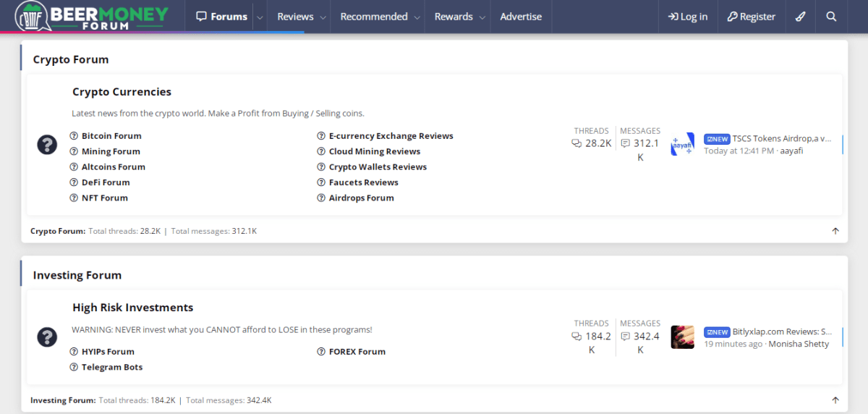This screenshot has height=414, width=868.
Task: Click the paintbrush style chooser icon
Action: click(x=800, y=16)
